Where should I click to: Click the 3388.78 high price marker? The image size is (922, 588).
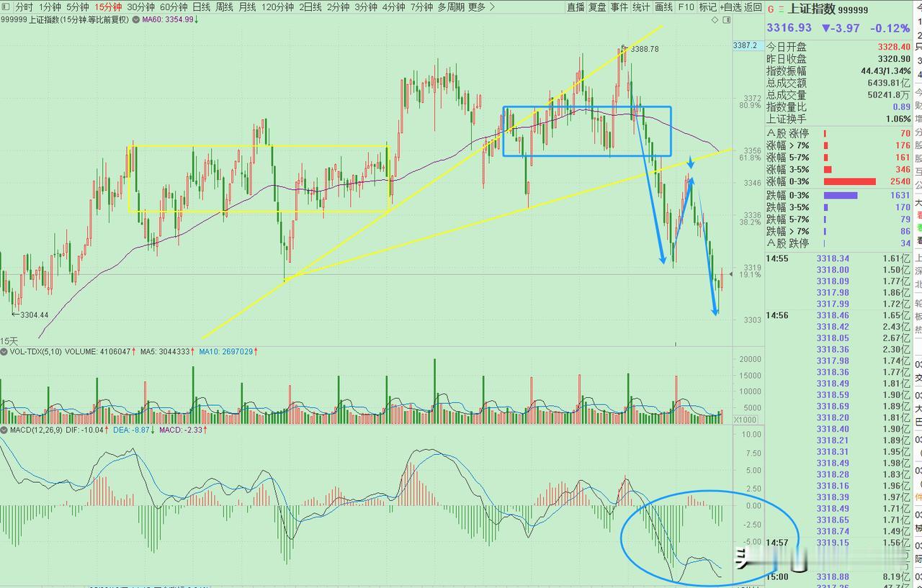(x=645, y=49)
